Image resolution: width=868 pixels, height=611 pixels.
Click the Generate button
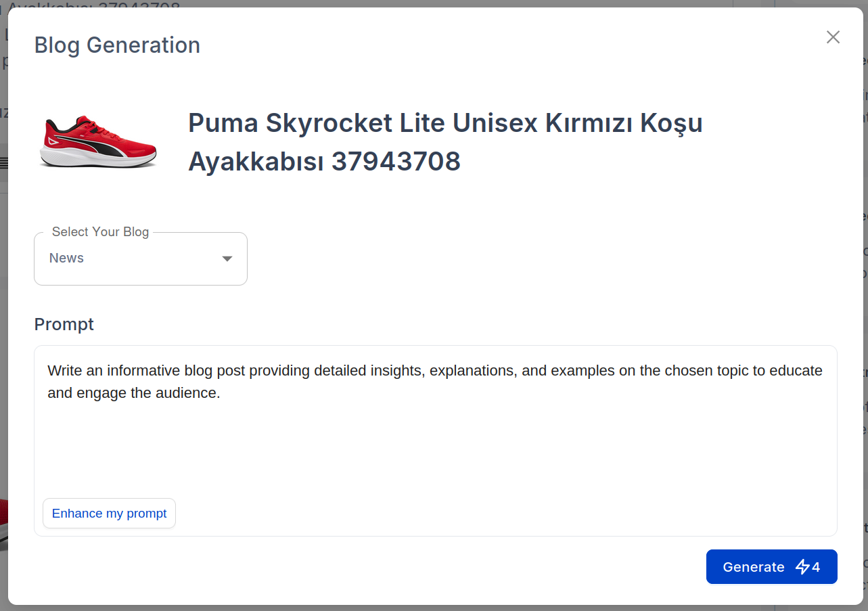[x=771, y=567]
